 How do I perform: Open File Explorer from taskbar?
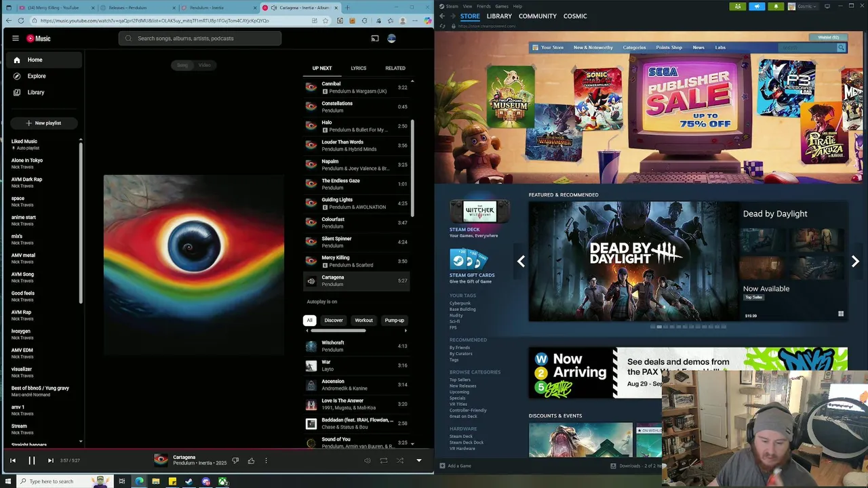coord(156,481)
